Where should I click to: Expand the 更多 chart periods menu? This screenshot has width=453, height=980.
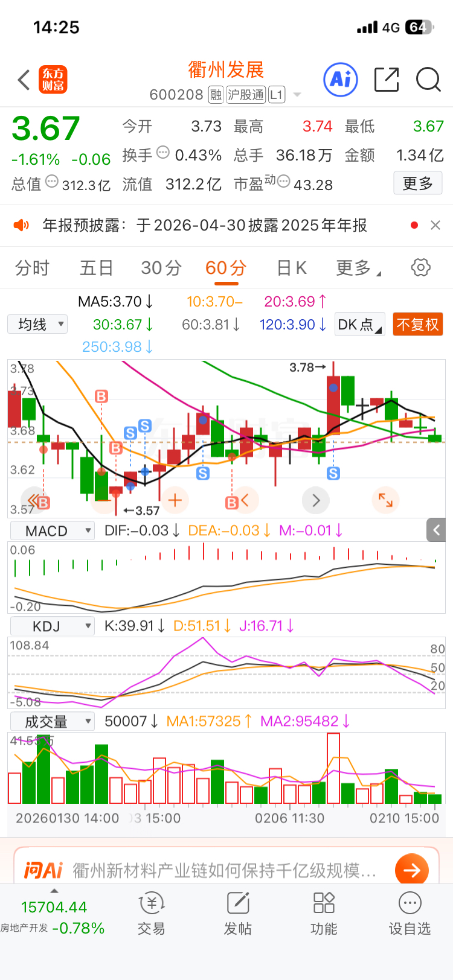358,267
